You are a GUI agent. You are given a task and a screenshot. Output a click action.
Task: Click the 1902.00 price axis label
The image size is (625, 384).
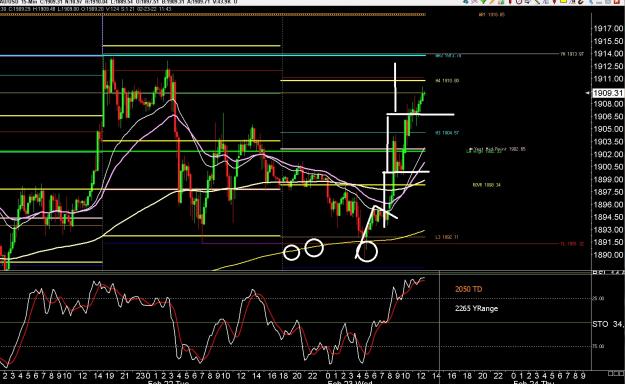[608, 154]
